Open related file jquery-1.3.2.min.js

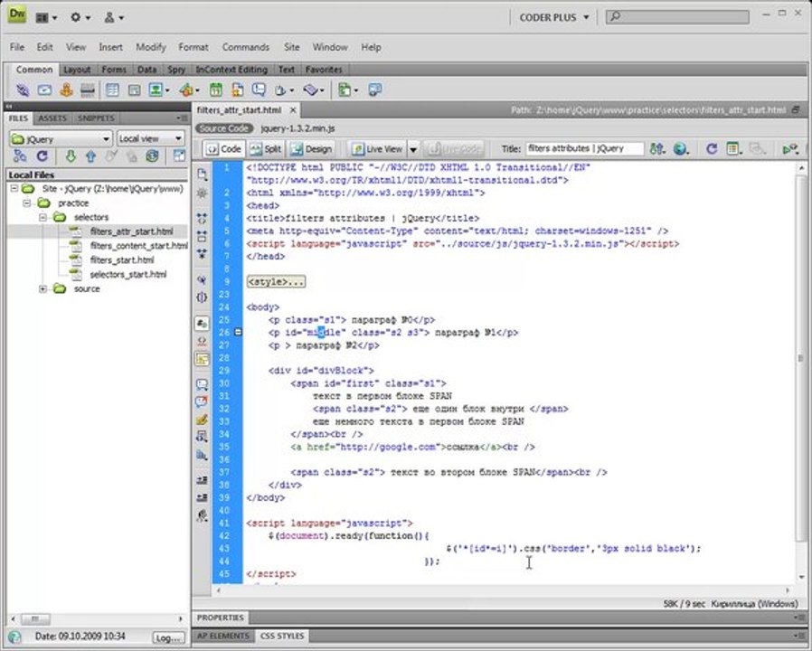[x=297, y=128]
